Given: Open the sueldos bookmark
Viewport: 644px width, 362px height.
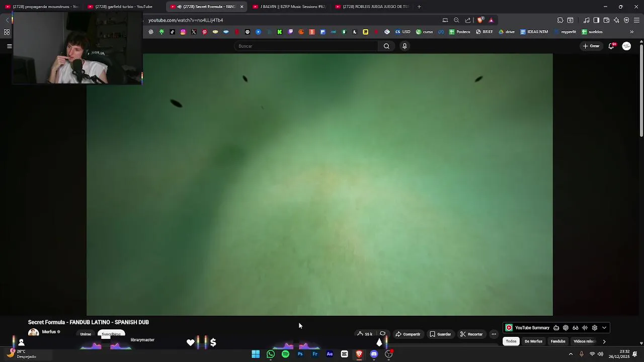Looking at the screenshot, I should pyautogui.click(x=592, y=32).
